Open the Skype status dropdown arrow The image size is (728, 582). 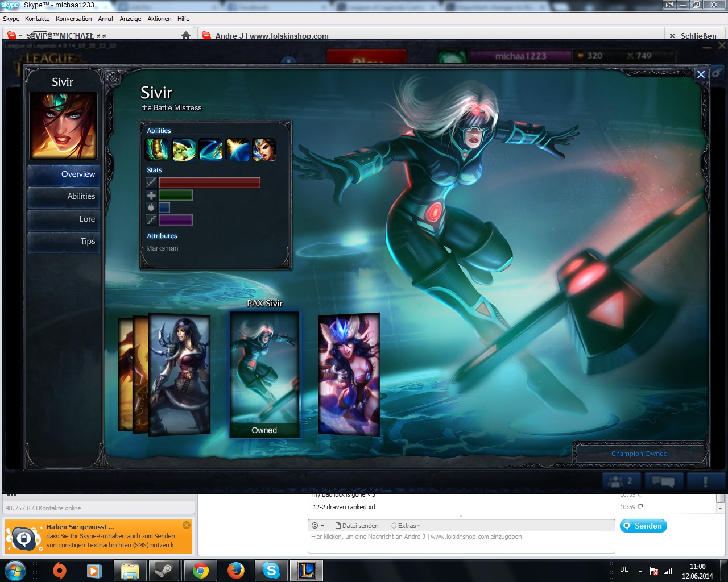click(x=20, y=35)
